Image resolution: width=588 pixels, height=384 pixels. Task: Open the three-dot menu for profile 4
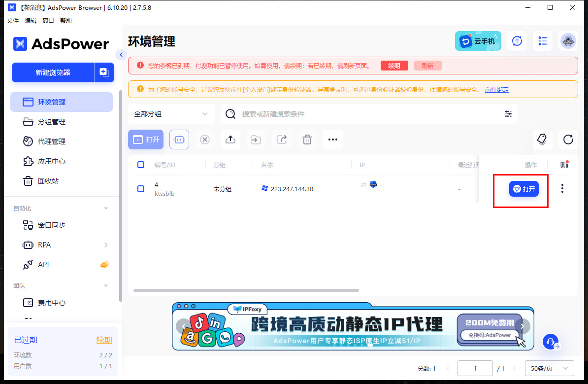click(x=562, y=188)
